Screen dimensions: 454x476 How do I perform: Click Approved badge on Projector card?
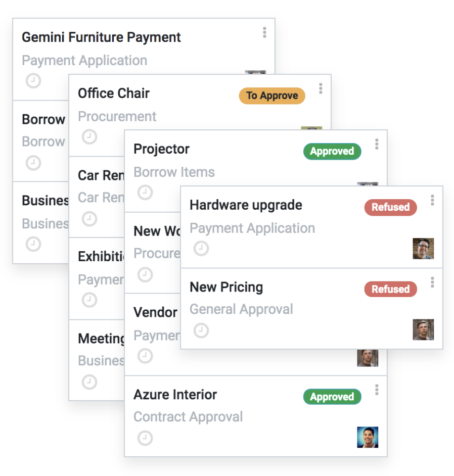(x=332, y=151)
